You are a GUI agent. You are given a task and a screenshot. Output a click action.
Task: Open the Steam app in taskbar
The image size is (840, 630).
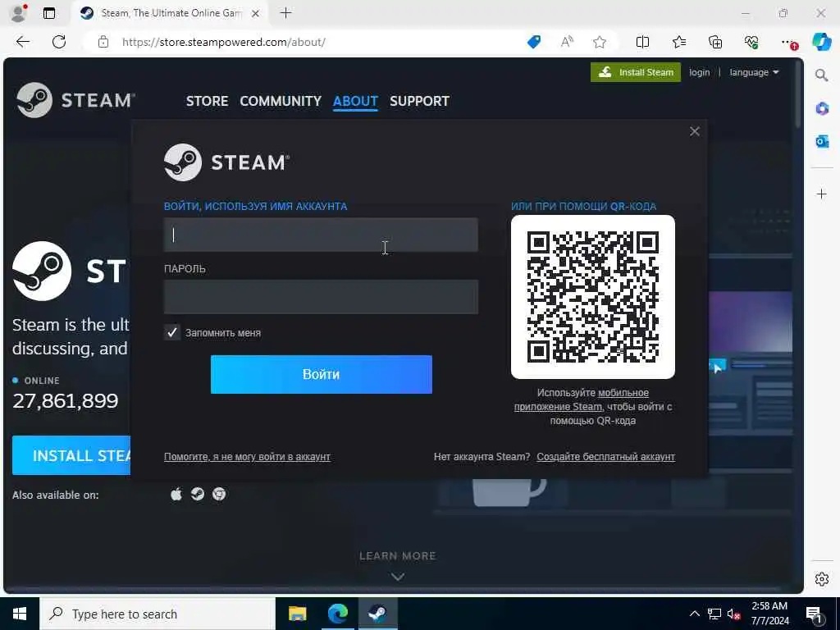tap(377, 614)
